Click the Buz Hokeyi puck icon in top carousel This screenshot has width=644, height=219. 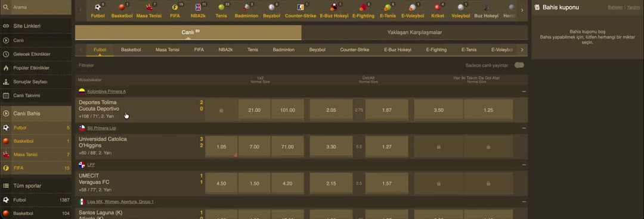pyautogui.click(x=486, y=7)
